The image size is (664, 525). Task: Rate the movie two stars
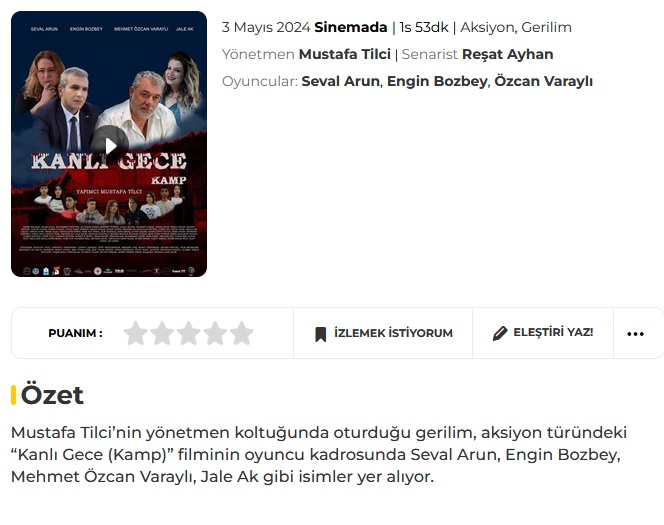click(x=162, y=333)
